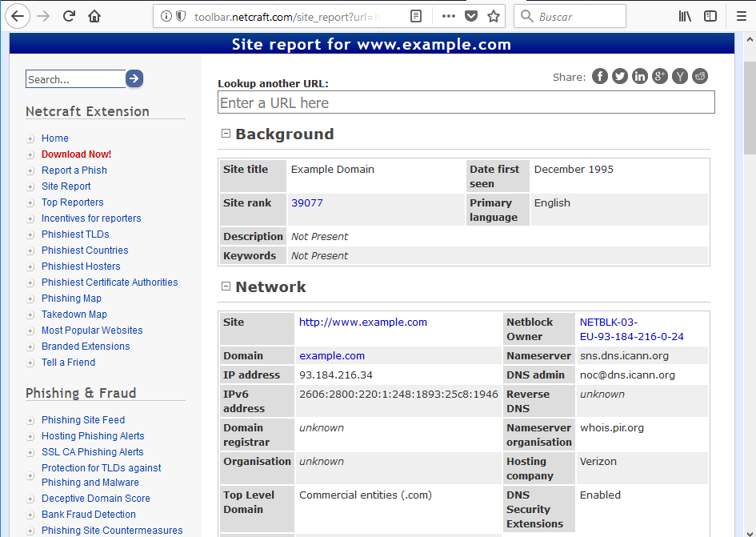Open the Firefox hamburger menu

(x=742, y=16)
